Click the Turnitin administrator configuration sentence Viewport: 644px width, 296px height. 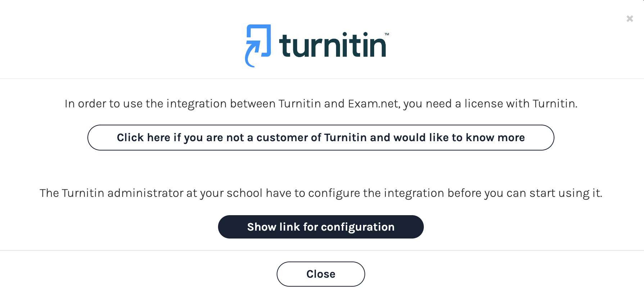pos(321,193)
